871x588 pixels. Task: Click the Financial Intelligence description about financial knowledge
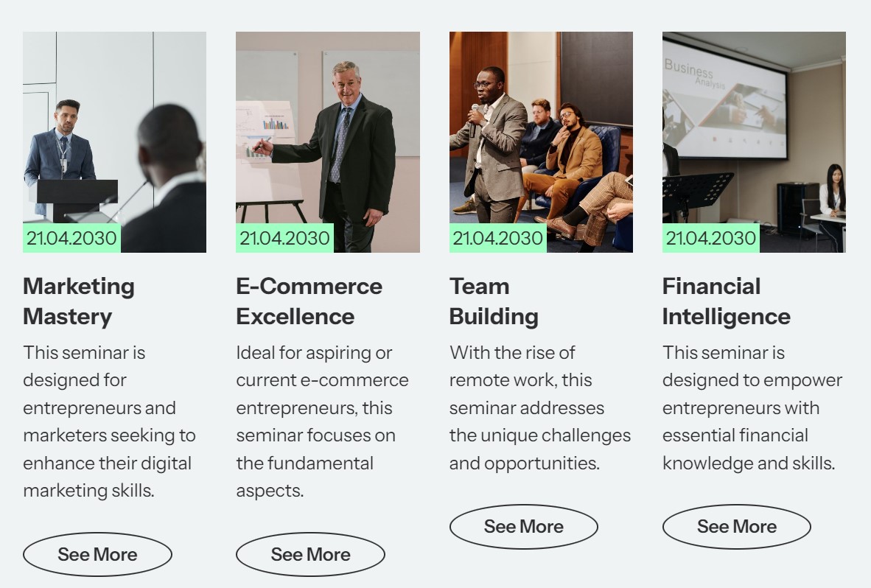[x=752, y=407]
